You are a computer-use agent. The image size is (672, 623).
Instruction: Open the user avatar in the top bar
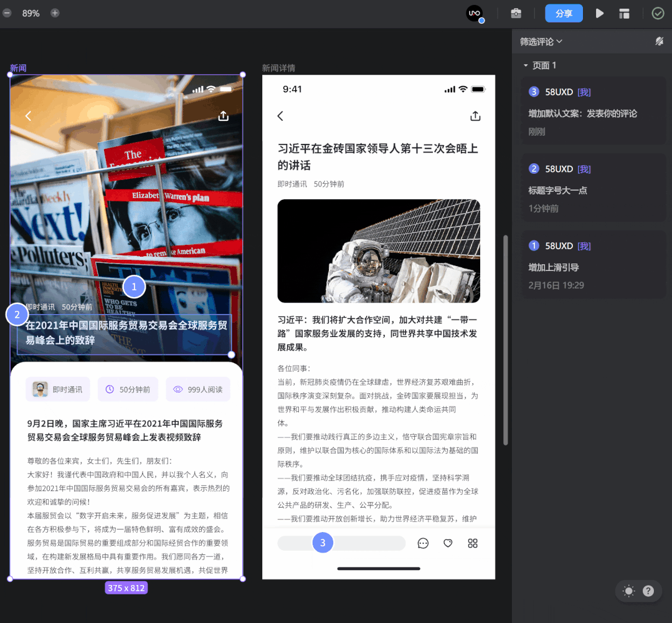click(475, 13)
